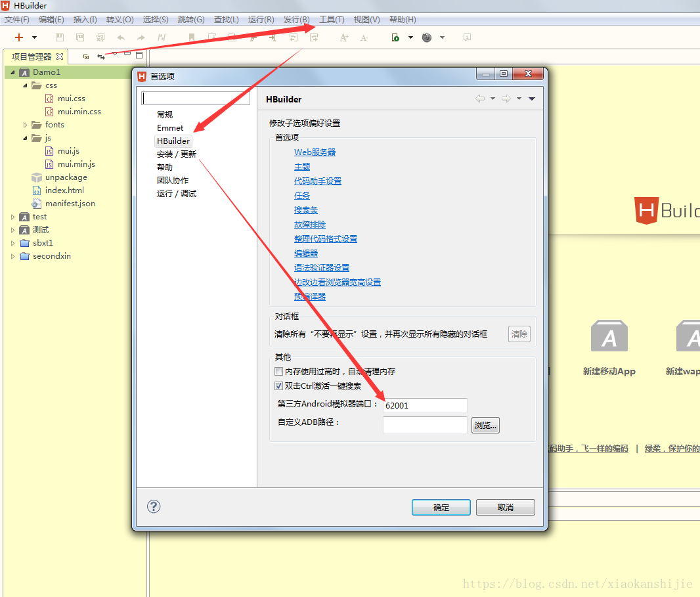700x597 pixels.
Task: Click the Link with Editor arrows icon
Action: point(101,56)
